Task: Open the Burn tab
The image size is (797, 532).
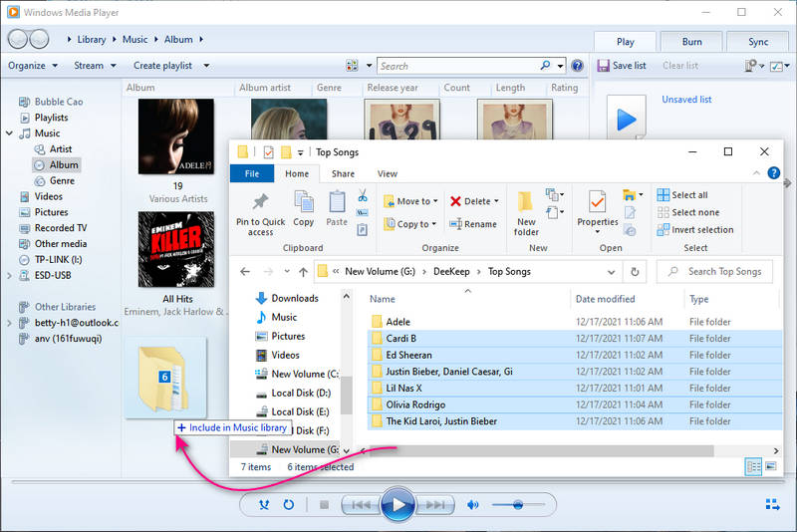Action: coord(691,42)
